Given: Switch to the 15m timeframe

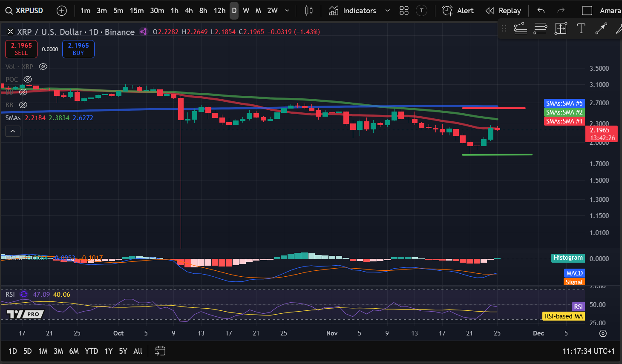Looking at the screenshot, I should pos(137,10).
